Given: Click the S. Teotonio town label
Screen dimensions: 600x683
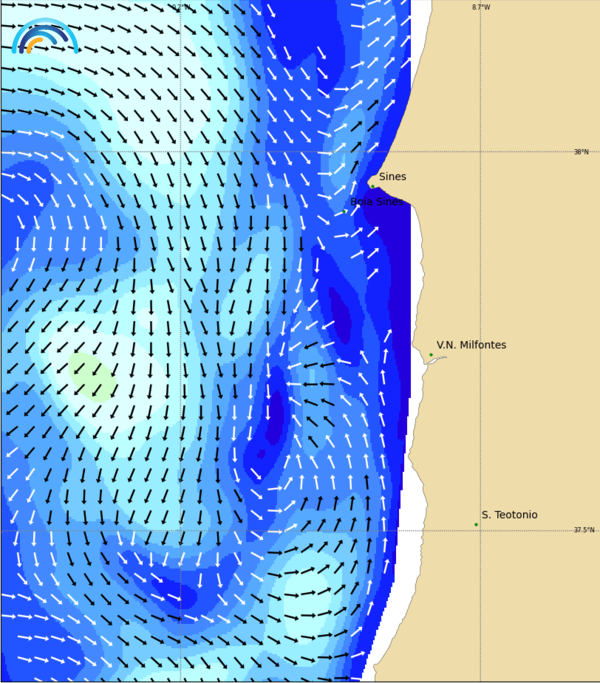Looking at the screenshot, I should point(509,515).
